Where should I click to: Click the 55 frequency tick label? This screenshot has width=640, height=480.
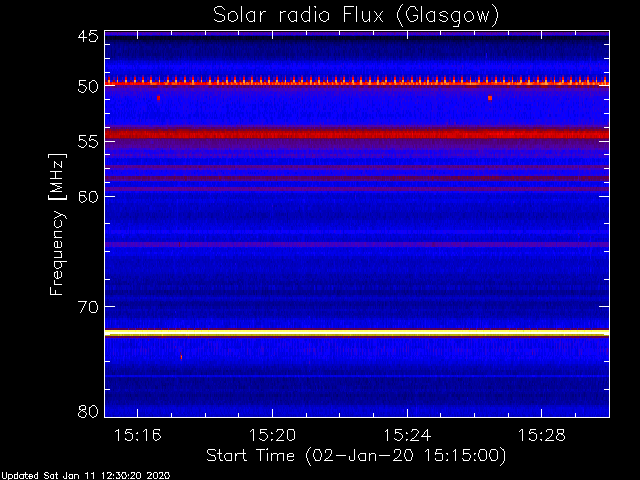88,142
